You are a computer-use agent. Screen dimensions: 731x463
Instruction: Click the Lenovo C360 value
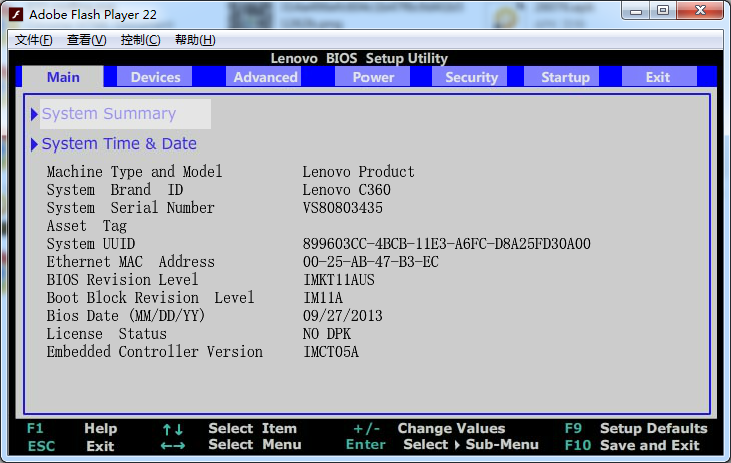pyautogui.click(x=346, y=190)
